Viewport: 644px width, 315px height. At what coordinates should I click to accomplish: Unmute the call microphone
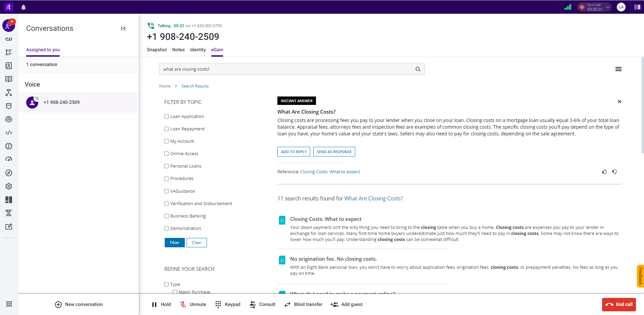pos(193,304)
